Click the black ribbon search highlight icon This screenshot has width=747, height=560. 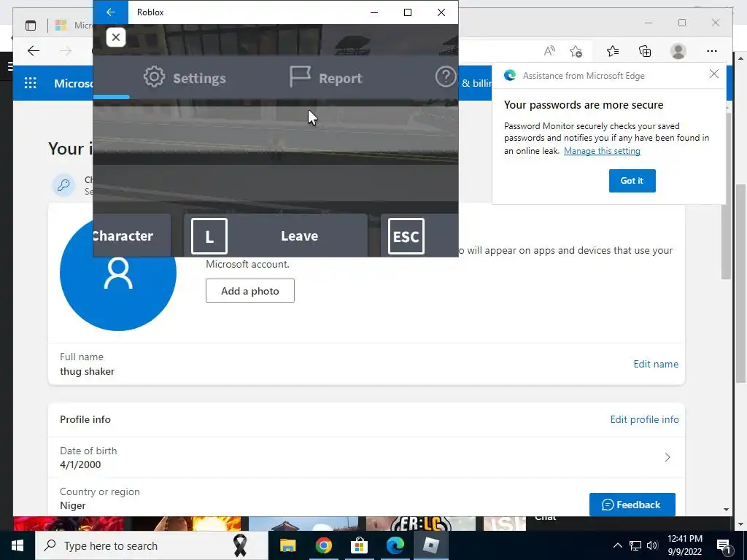(x=239, y=545)
